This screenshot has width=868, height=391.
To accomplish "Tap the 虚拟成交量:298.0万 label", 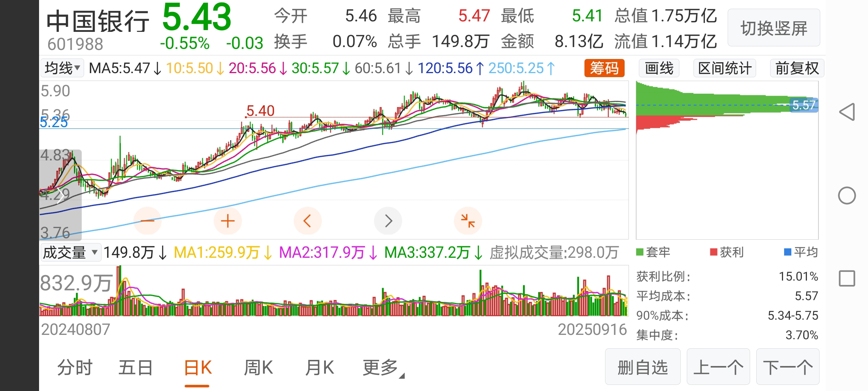I will 554,252.
